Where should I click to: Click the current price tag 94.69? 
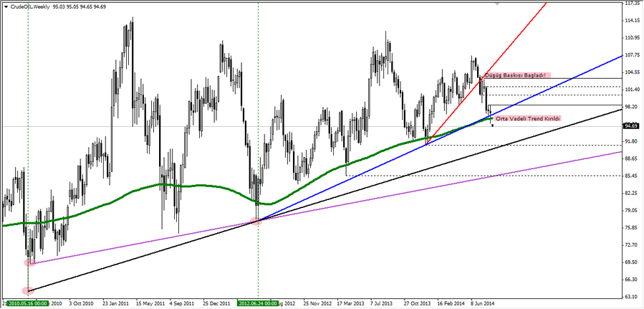[x=631, y=125]
